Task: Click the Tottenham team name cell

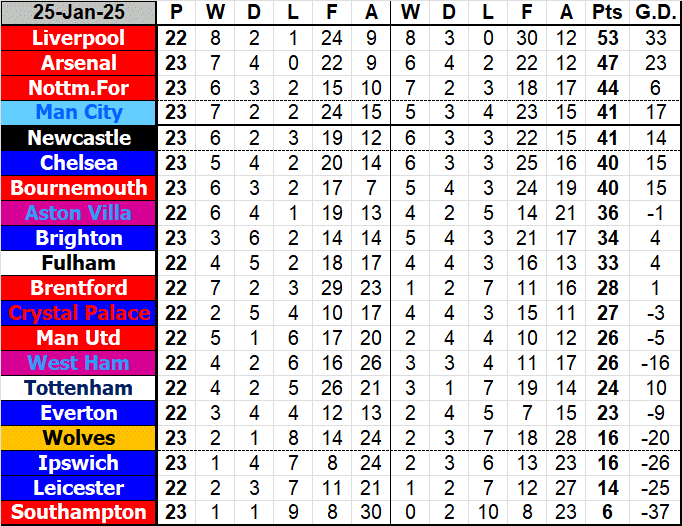Action: point(79,388)
